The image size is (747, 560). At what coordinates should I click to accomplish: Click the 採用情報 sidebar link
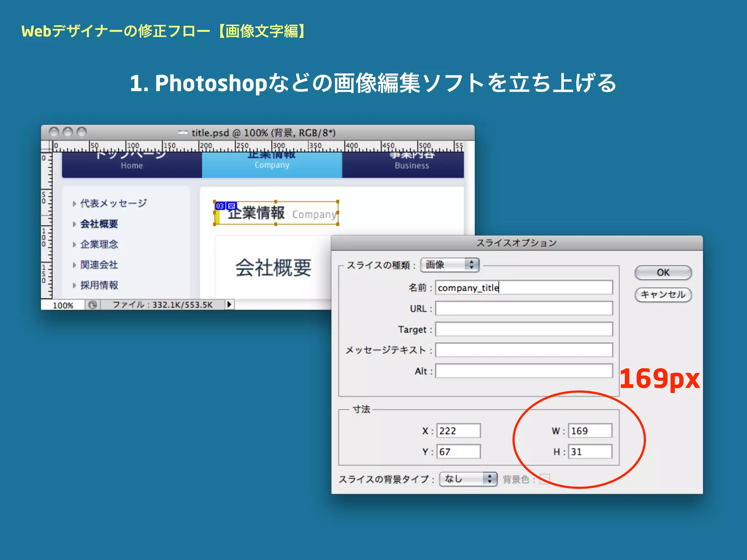point(99,285)
